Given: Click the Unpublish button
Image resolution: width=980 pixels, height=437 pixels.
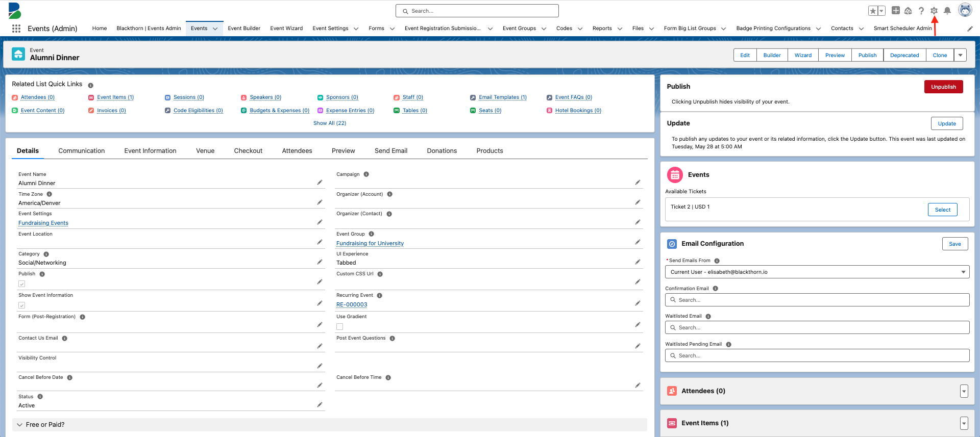Looking at the screenshot, I should [x=943, y=87].
